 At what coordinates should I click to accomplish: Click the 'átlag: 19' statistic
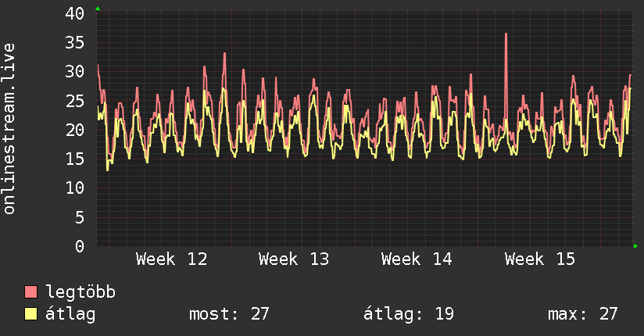[409, 314]
